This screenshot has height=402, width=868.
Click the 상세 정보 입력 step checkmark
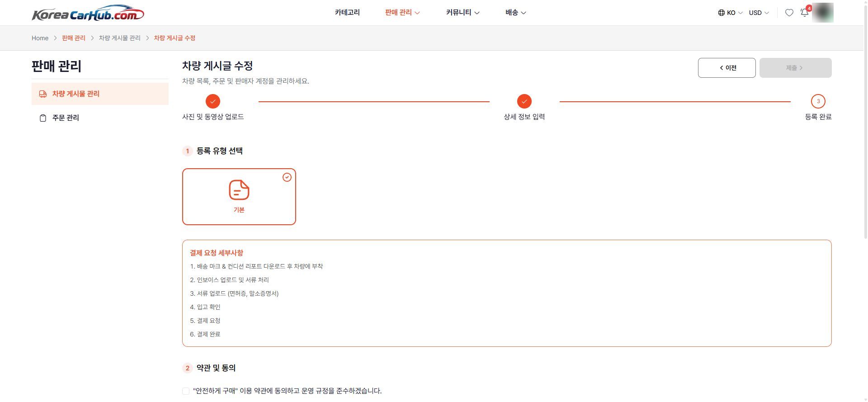click(x=524, y=101)
